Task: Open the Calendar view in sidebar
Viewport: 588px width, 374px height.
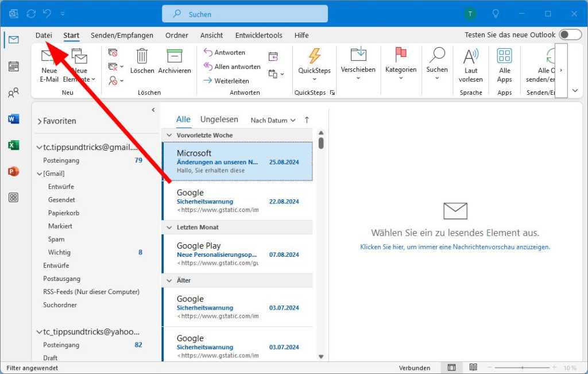Action: pyautogui.click(x=13, y=66)
